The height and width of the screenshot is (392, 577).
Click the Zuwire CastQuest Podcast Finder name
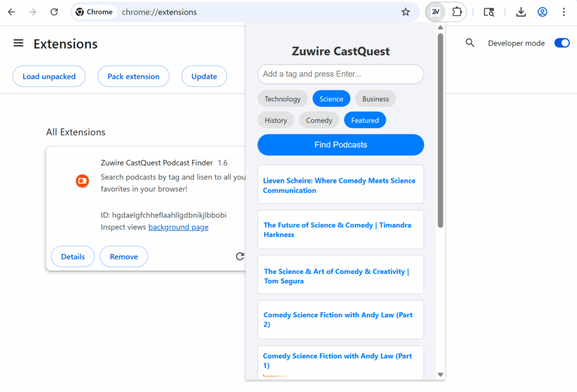click(157, 163)
